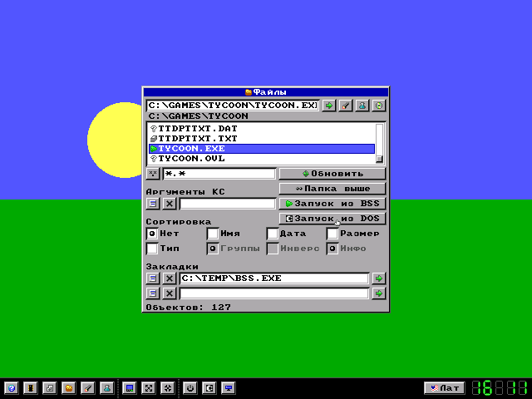Open list icon for the empty second bookmark
Viewport: 532px width, 399px height.
click(x=153, y=293)
